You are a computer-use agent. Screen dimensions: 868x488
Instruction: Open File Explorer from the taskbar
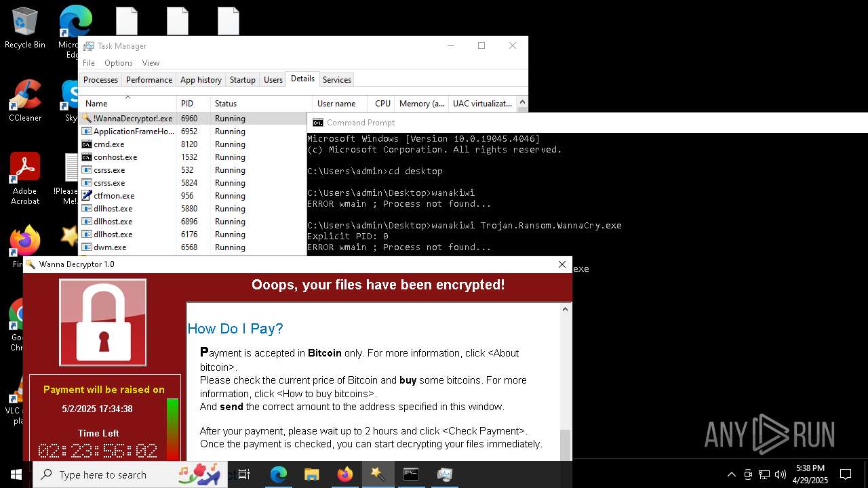[x=311, y=474]
